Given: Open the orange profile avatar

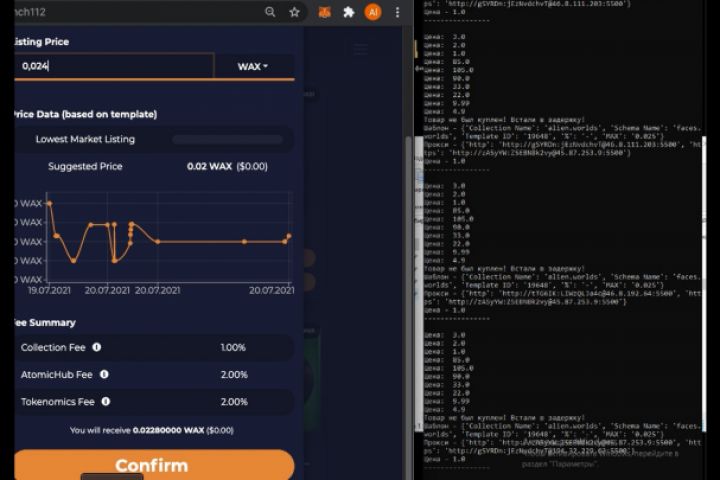Looking at the screenshot, I should coord(373,12).
